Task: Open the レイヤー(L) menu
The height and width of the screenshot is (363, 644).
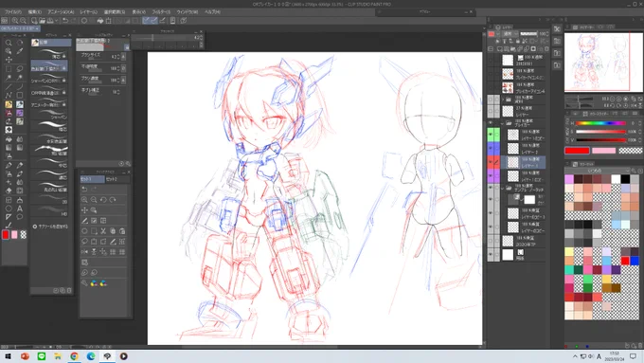Action: (89, 12)
